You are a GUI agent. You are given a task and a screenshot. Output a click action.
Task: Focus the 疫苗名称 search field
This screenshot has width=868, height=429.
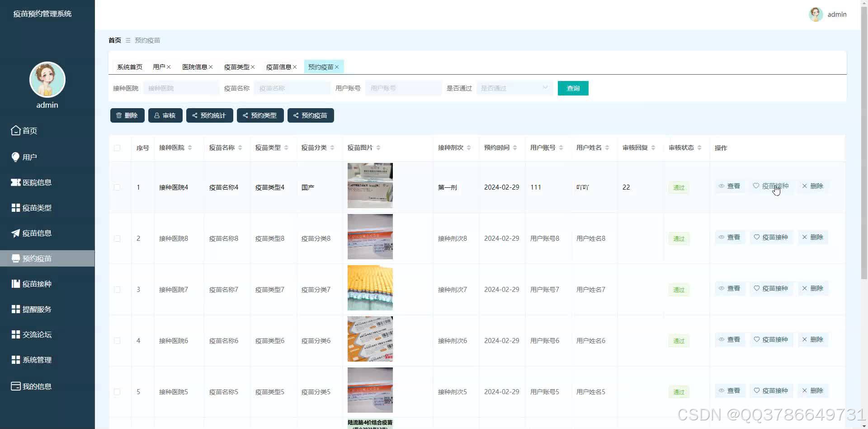(292, 88)
